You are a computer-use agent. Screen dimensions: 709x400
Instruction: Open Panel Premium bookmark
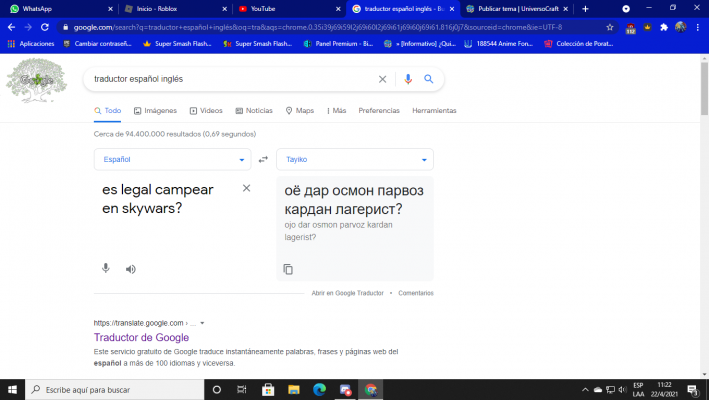pyautogui.click(x=339, y=44)
